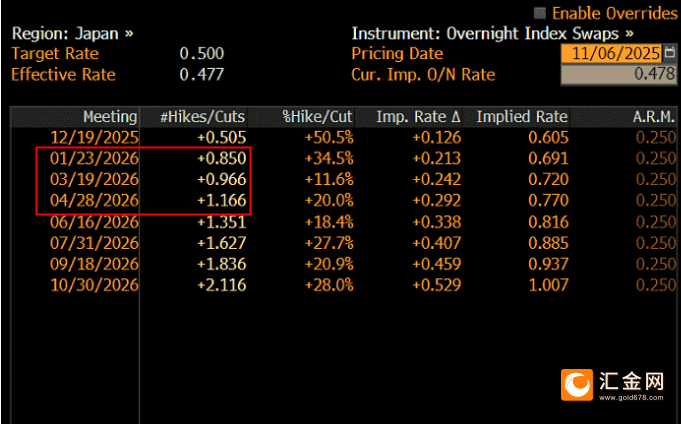Select the 01/23/2026 meeting date
681x424 pixels.
click(96, 158)
